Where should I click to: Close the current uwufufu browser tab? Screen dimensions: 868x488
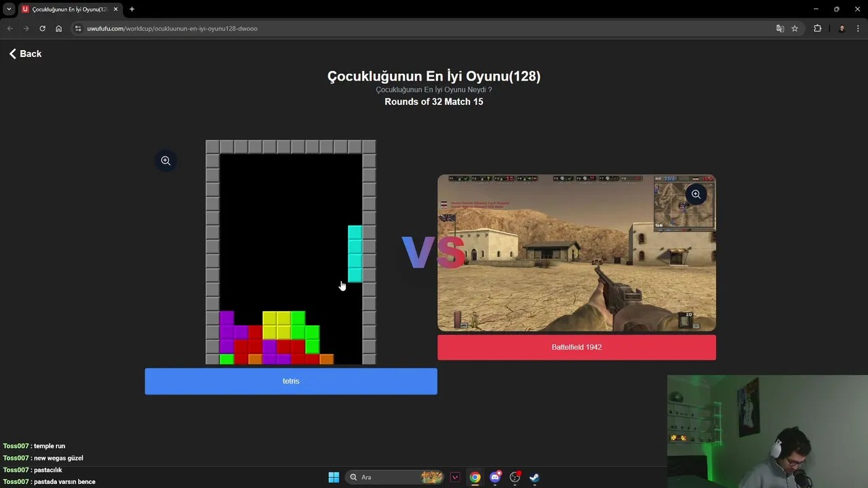(116, 9)
